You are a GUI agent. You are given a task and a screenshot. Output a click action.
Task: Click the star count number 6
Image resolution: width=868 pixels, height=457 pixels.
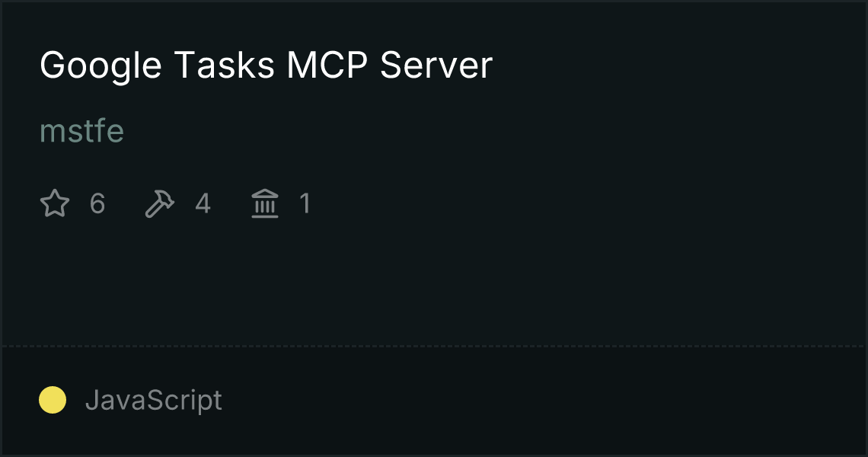click(97, 203)
